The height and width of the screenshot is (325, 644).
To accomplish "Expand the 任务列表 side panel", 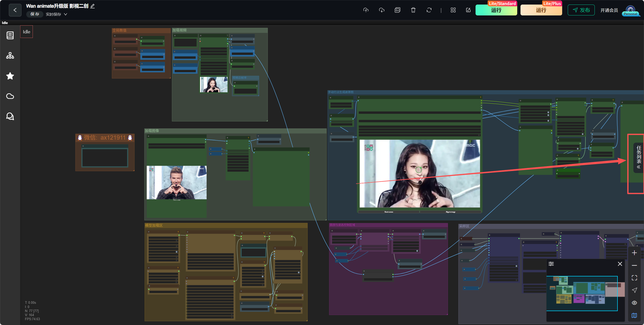I will (638, 158).
